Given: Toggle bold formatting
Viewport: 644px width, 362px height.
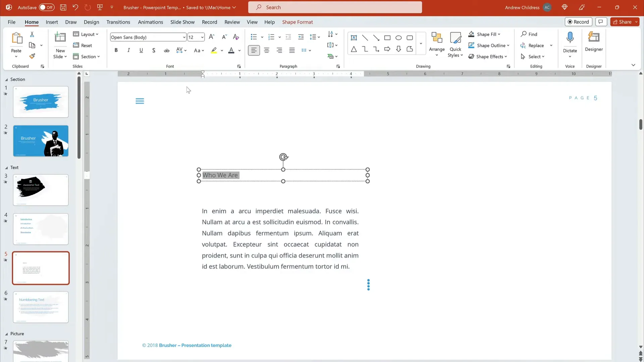Looking at the screenshot, I should (x=116, y=50).
